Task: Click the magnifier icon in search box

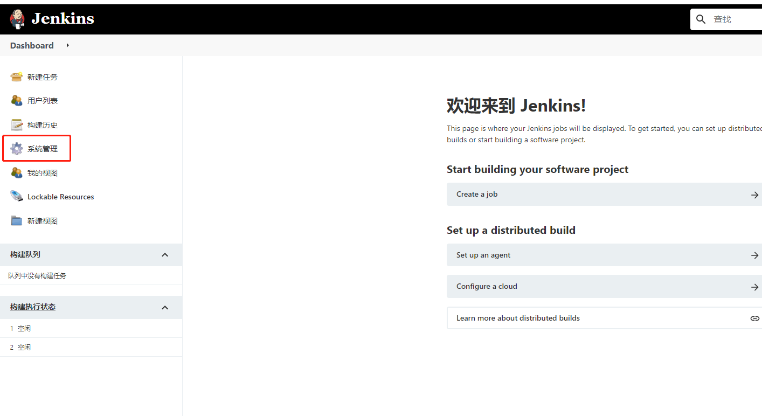Action: pos(700,19)
